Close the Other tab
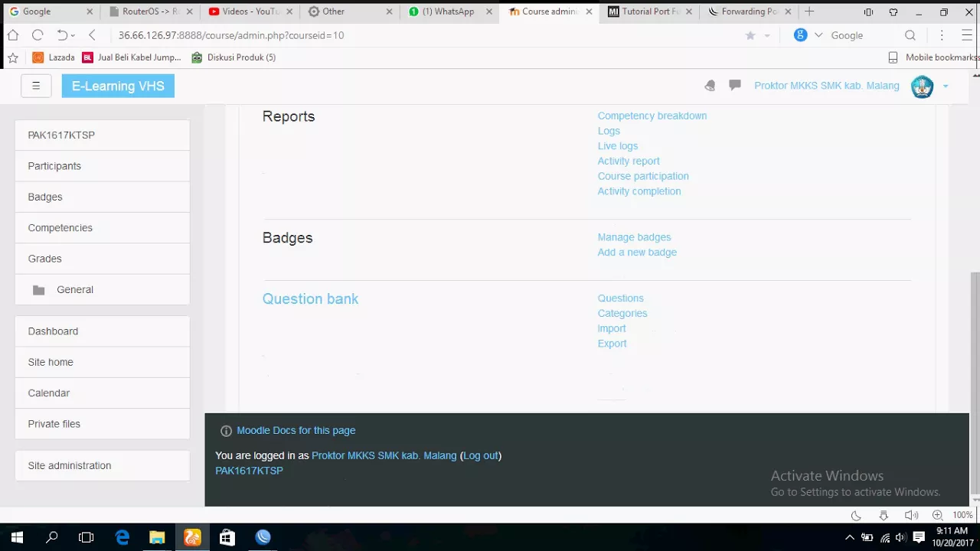Screen dimensions: 980x551 389,11
